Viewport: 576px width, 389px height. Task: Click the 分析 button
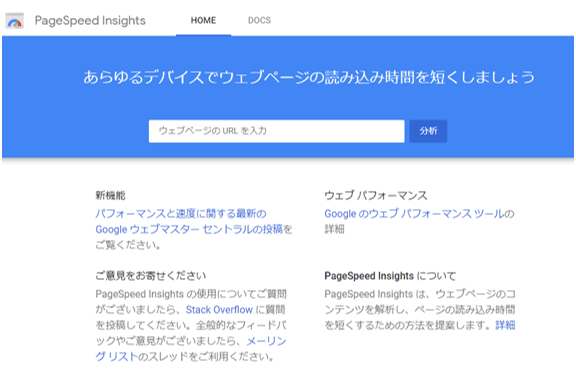point(428,131)
